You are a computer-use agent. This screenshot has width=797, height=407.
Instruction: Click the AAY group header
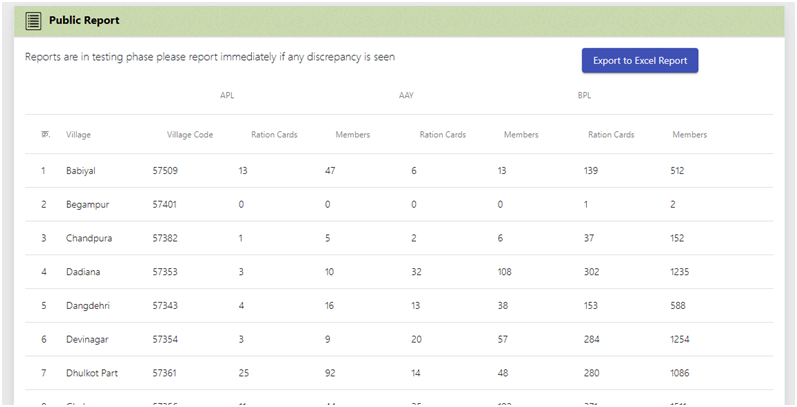[x=406, y=96]
